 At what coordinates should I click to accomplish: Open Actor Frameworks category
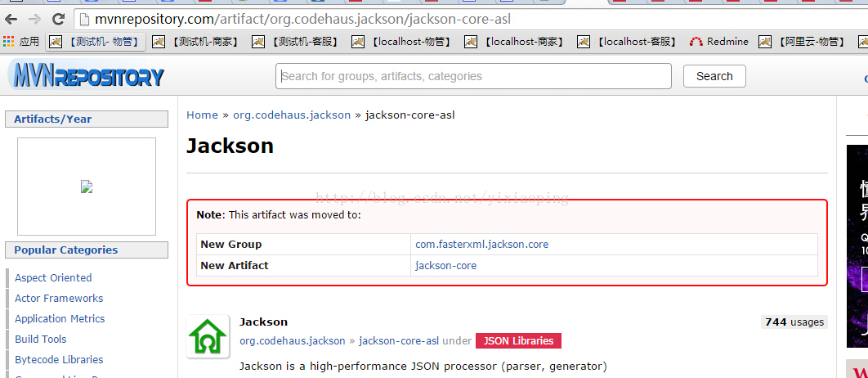[x=59, y=298]
